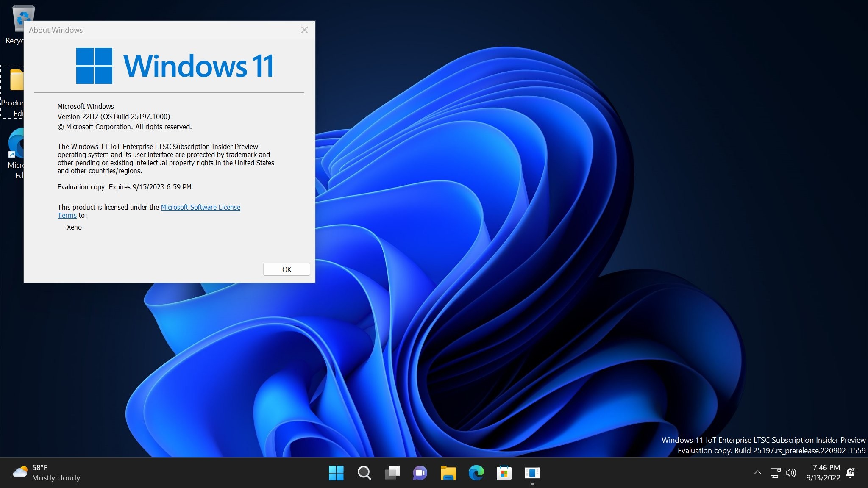Expand the hidden system tray icons
The width and height of the screenshot is (868, 488).
[x=757, y=473]
